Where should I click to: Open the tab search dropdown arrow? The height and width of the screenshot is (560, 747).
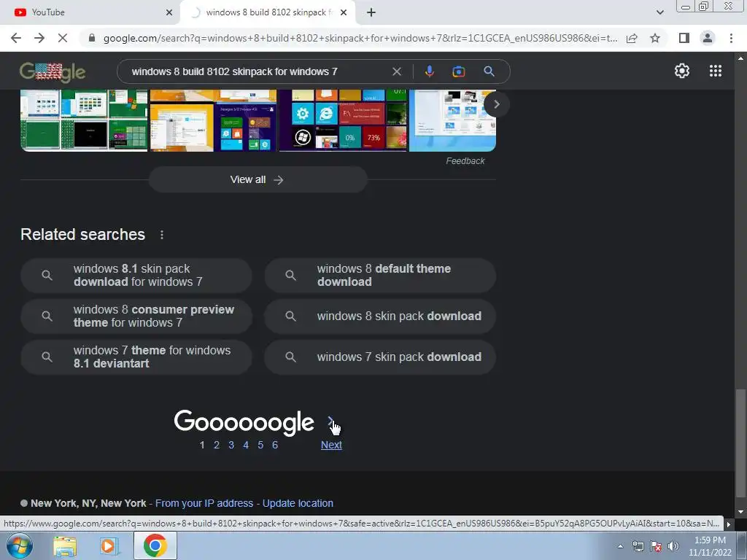[x=659, y=12]
